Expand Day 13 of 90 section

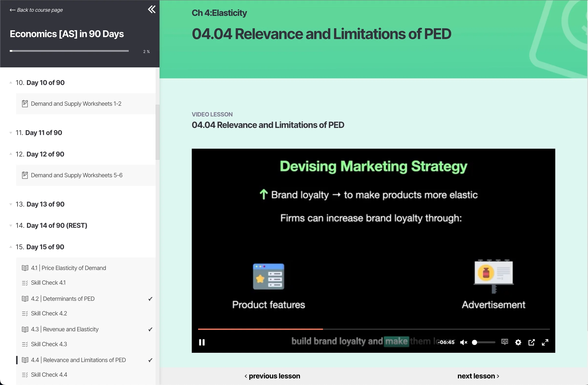click(x=45, y=204)
